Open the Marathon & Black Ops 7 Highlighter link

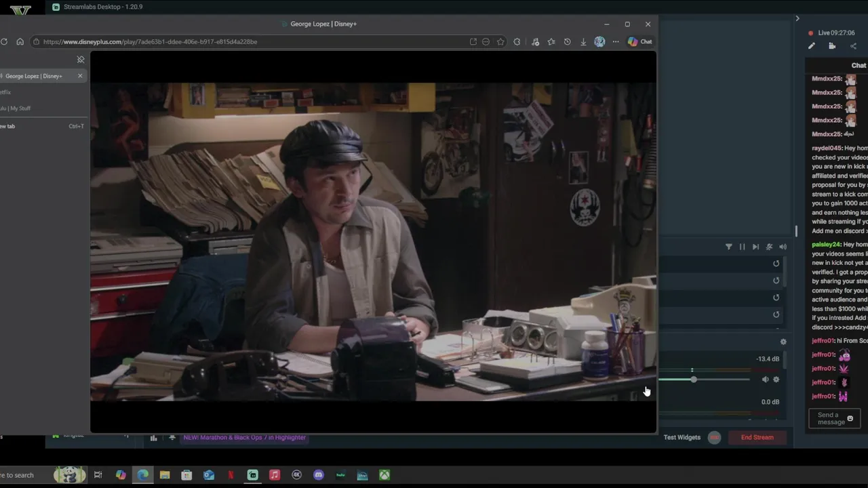point(245,437)
